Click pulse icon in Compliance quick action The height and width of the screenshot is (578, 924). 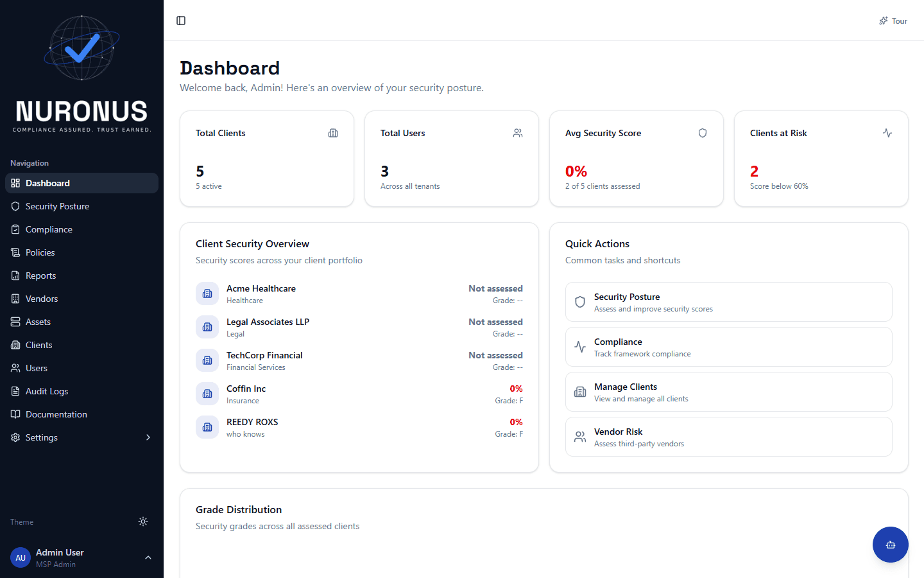click(580, 347)
